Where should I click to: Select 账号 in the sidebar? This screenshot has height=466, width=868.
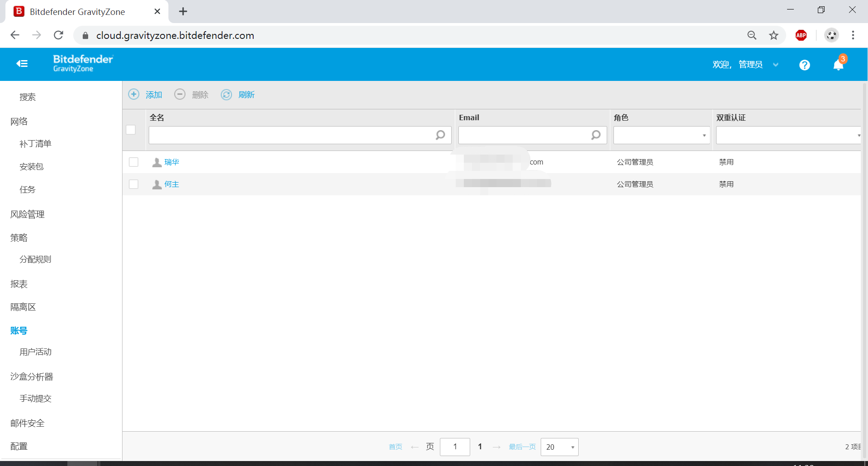coord(19,331)
